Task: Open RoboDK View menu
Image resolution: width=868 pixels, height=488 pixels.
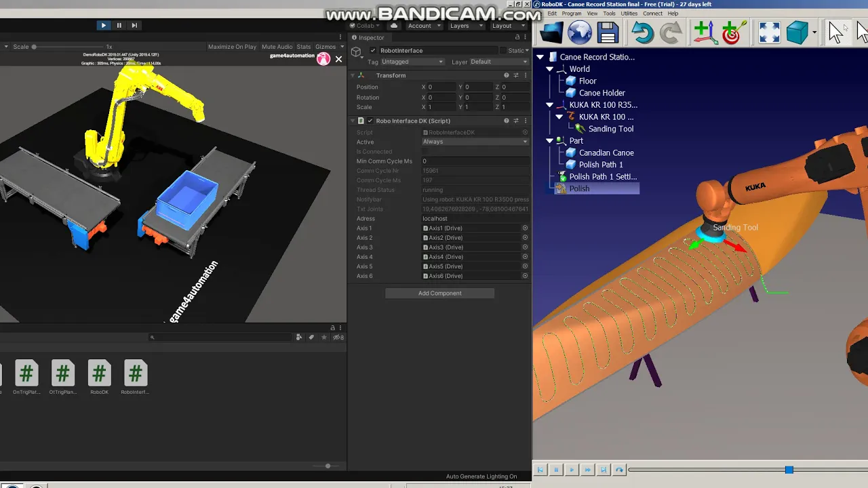Action: coord(592,14)
